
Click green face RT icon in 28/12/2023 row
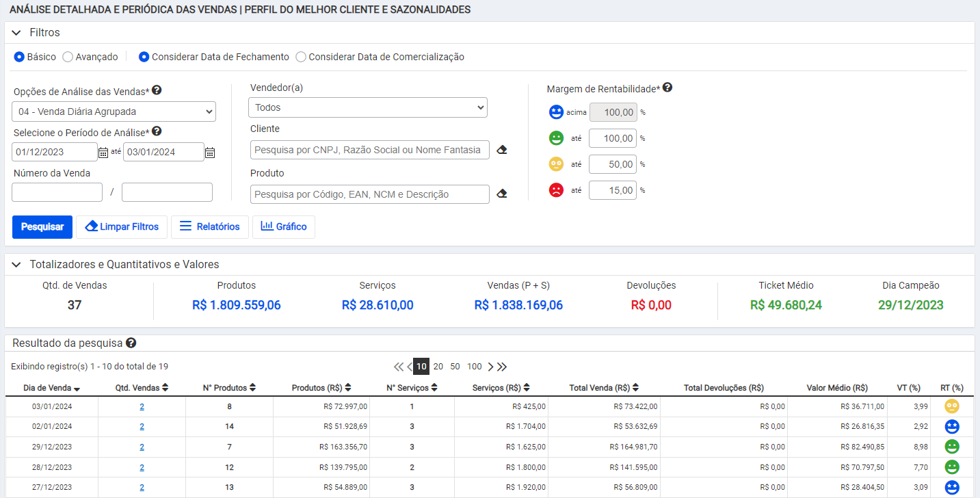click(952, 467)
